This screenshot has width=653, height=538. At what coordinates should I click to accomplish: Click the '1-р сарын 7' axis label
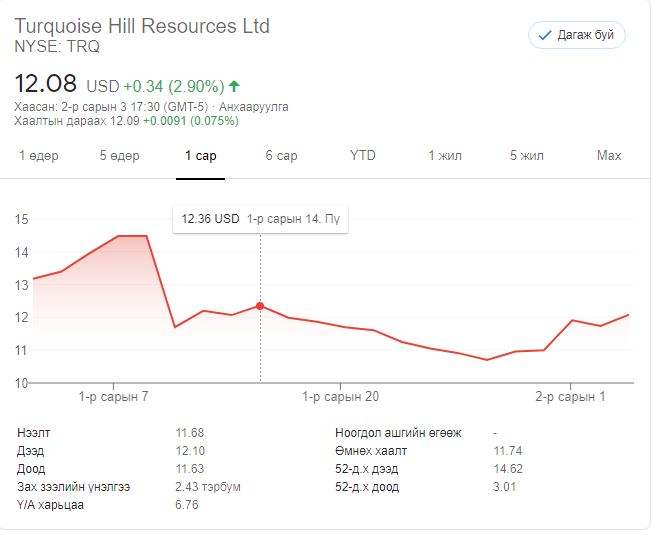click(x=113, y=396)
